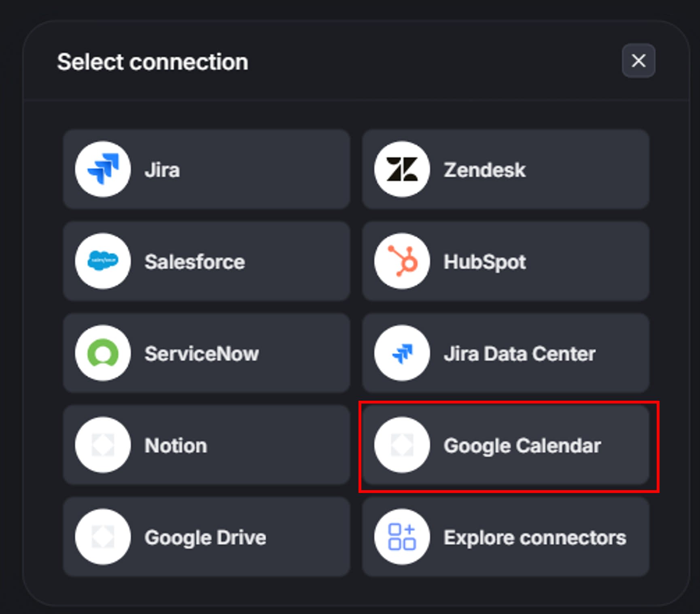Select the ServiceNow icon

[103, 353]
